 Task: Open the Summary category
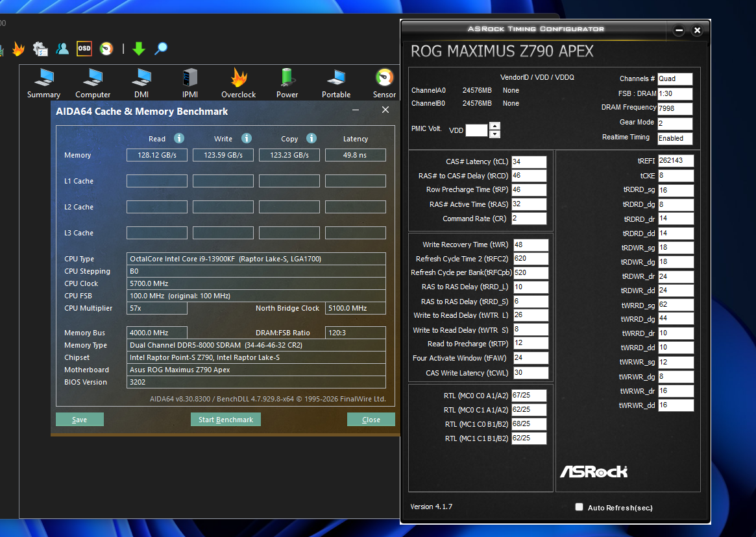tap(43, 83)
